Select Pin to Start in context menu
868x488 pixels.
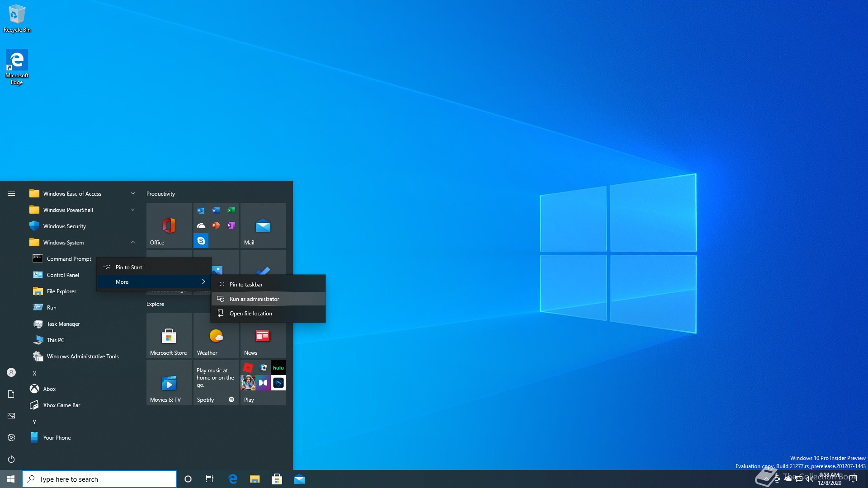tap(154, 267)
